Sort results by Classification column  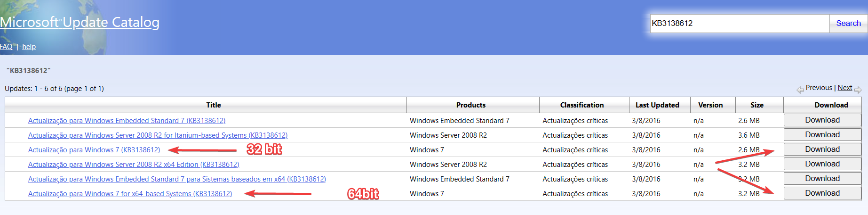click(x=581, y=105)
